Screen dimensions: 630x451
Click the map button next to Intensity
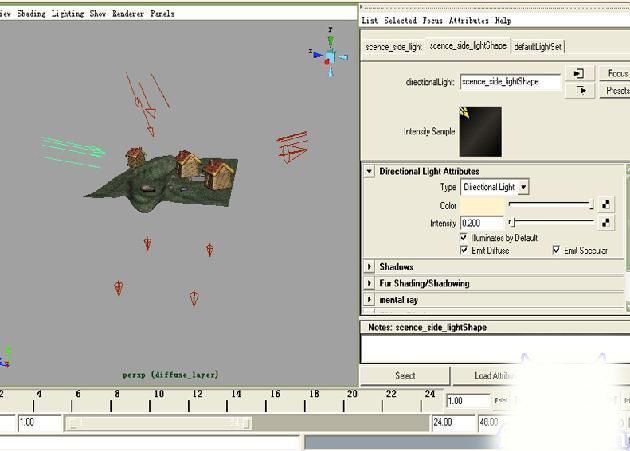coord(606,222)
